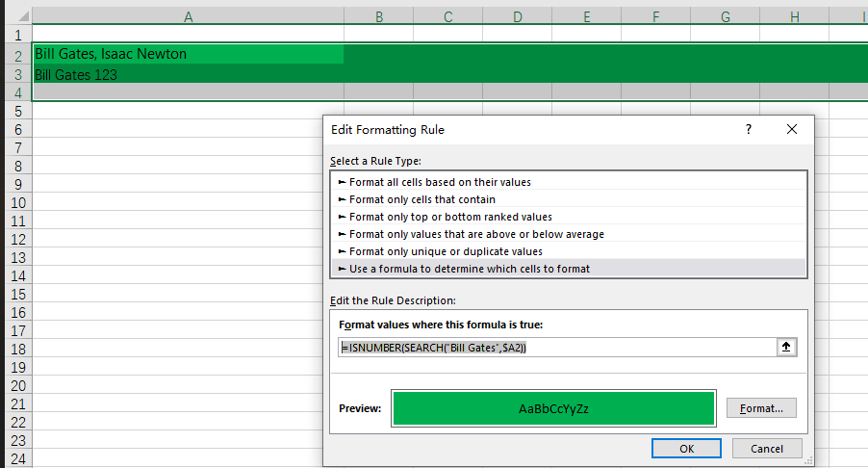This screenshot has width=868, height=468.
Task: Click the OK button
Action: pos(686,449)
